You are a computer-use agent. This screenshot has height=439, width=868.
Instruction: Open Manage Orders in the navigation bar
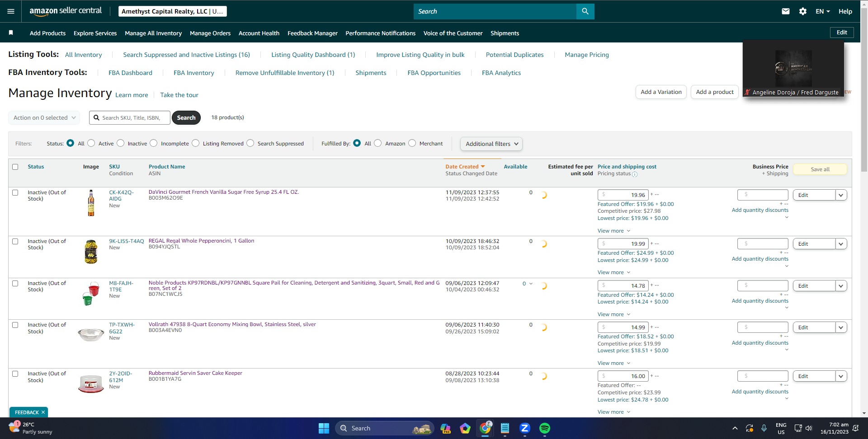pyautogui.click(x=210, y=33)
